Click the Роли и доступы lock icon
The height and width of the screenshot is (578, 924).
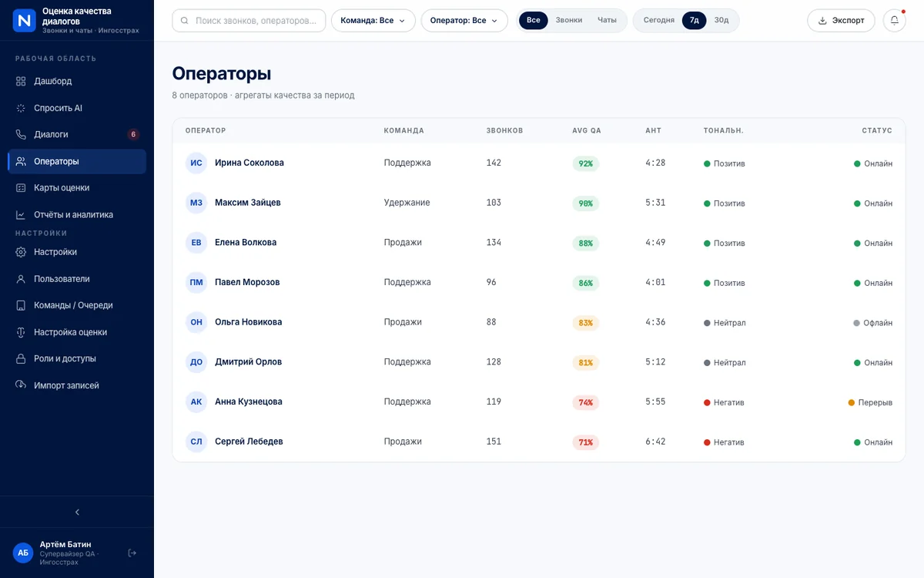tap(21, 358)
